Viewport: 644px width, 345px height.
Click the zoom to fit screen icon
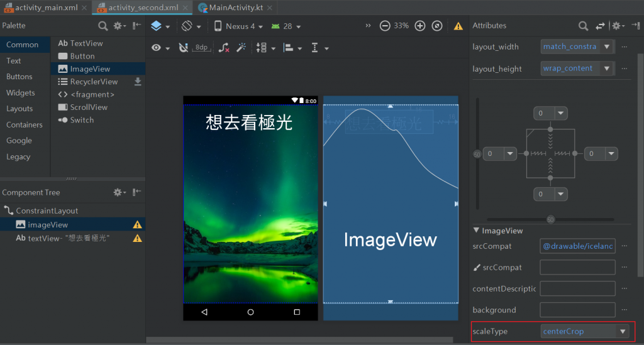tap(437, 26)
